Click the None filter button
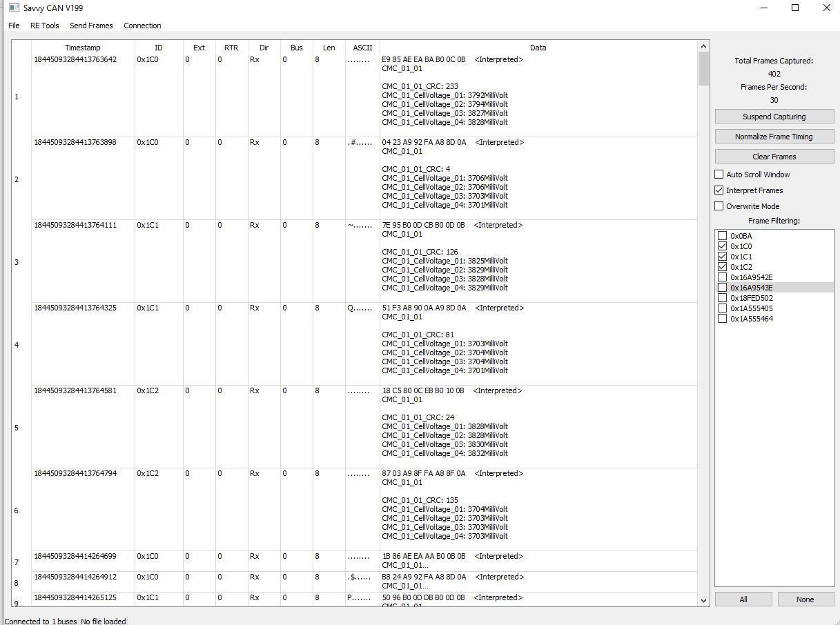840x625 pixels. tap(805, 599)
